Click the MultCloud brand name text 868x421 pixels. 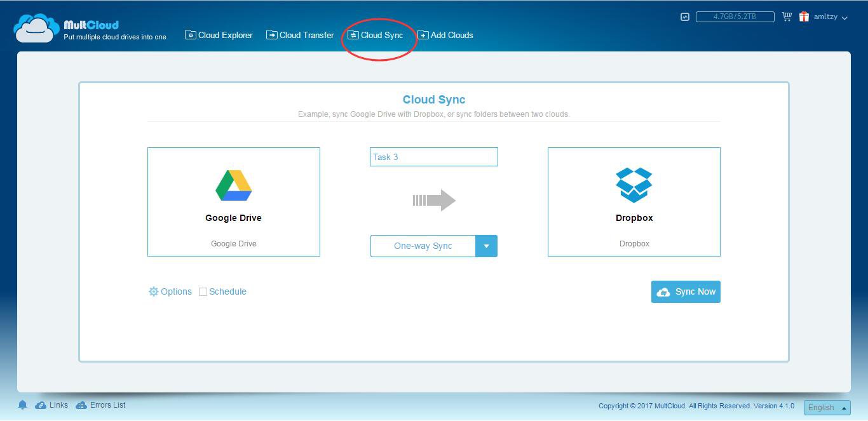point(92,25)
